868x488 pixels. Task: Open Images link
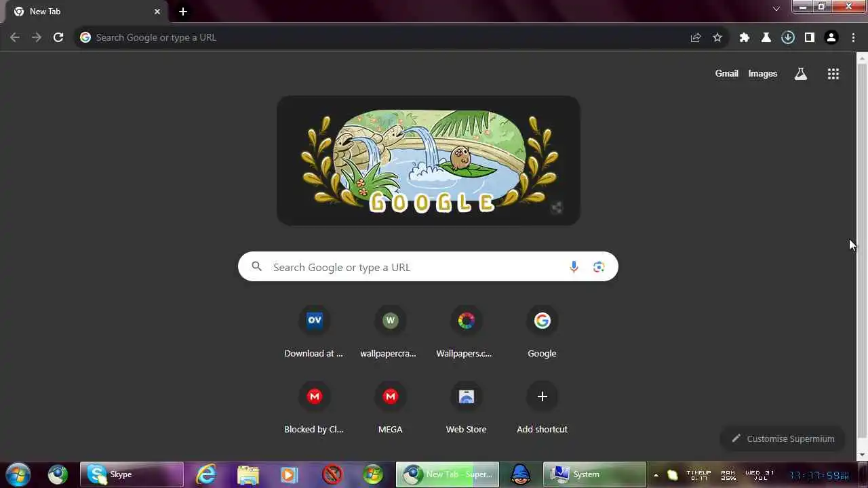tap(763, 73)
